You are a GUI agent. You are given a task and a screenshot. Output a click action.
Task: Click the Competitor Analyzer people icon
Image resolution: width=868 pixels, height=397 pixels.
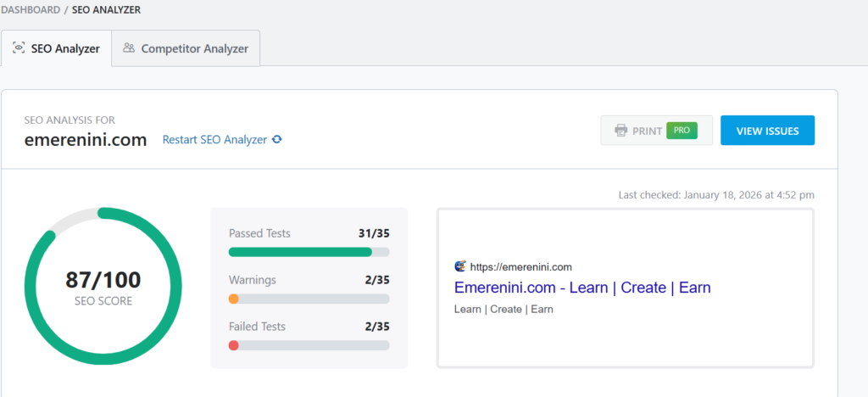129,48
